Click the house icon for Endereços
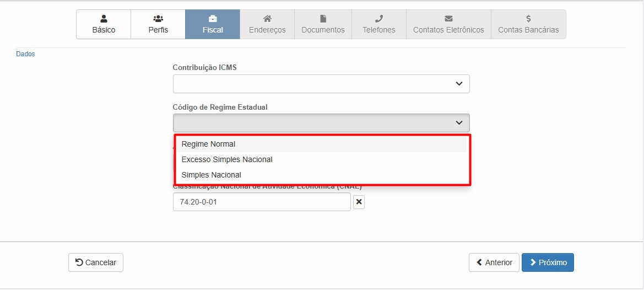644x290 pixels. 267,19
